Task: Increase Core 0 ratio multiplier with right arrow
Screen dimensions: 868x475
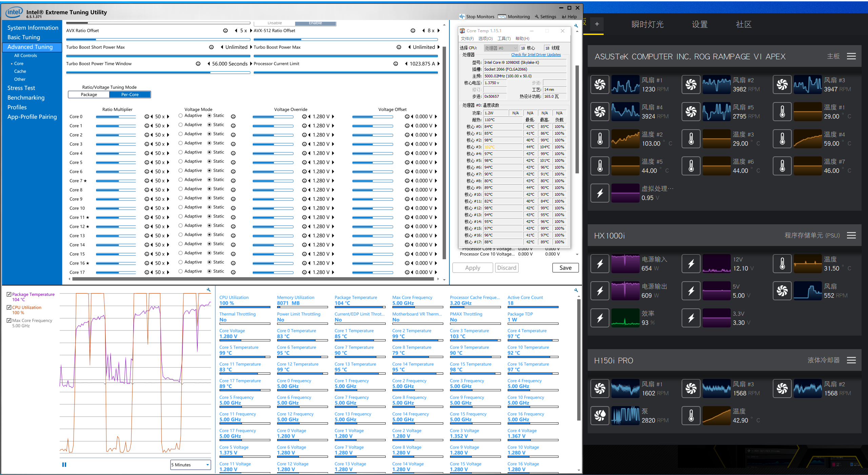Action: pos(168,117)
